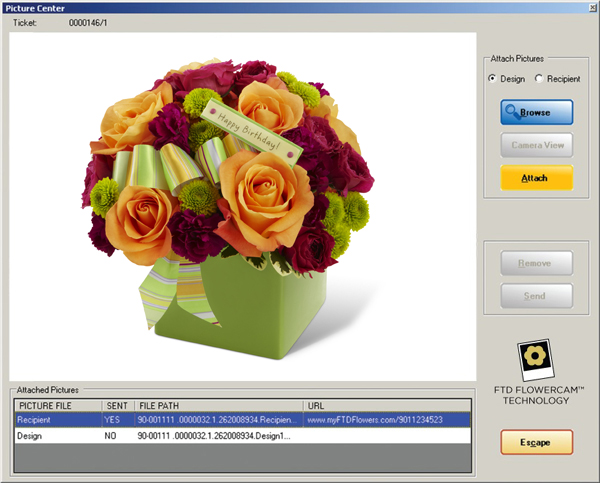This screenshot has width=600, height=483.
Task: Click the NO sent status for Design
Action: [111, 437]
